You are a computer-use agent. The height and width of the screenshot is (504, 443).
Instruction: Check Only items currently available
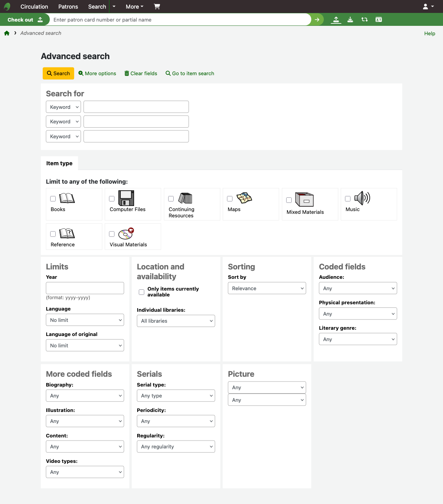tap(142, 292)
